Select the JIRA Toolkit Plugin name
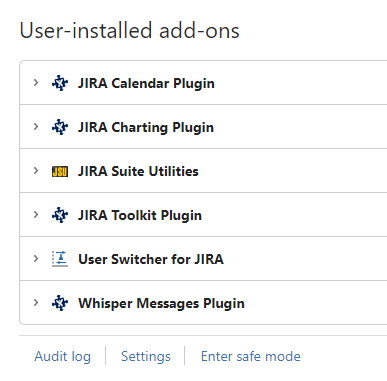This screenshot has width=387, height=381. 140,216
